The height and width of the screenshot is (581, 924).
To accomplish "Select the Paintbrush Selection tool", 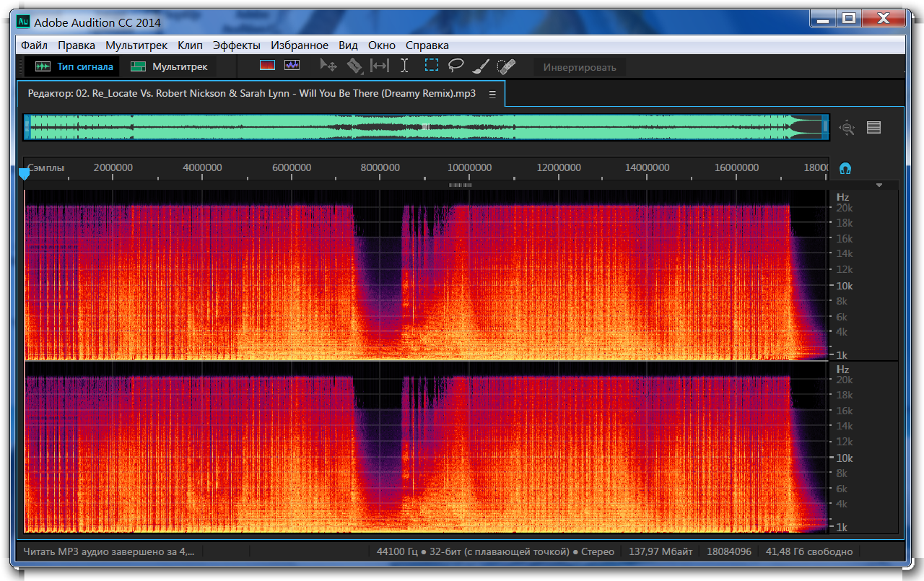I will point(481,66).
